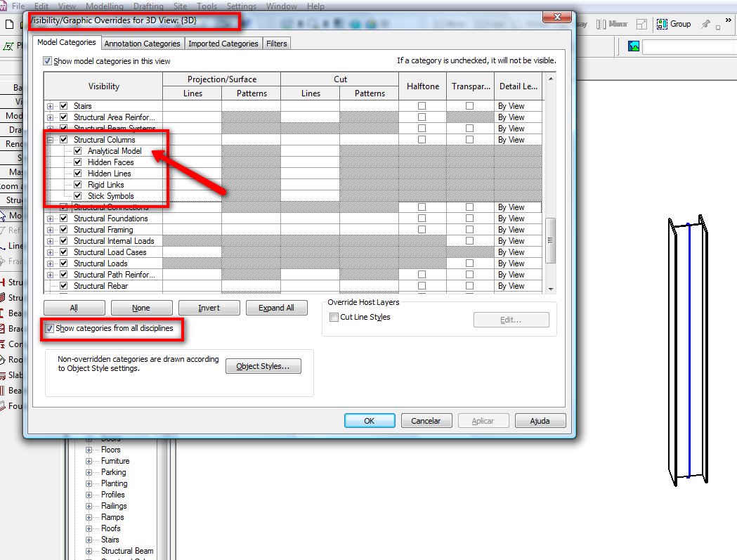Click the Resize tool icon next to Mirror
Screen dimensions: 737x560
[x=641, y=24]
